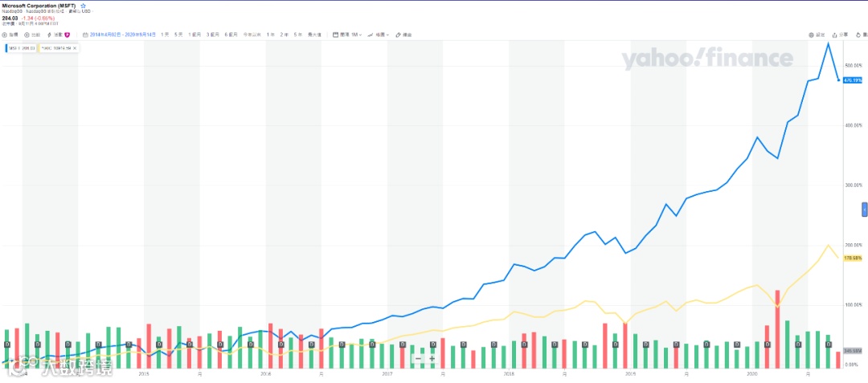Click the share chart button

coord(840,35)
